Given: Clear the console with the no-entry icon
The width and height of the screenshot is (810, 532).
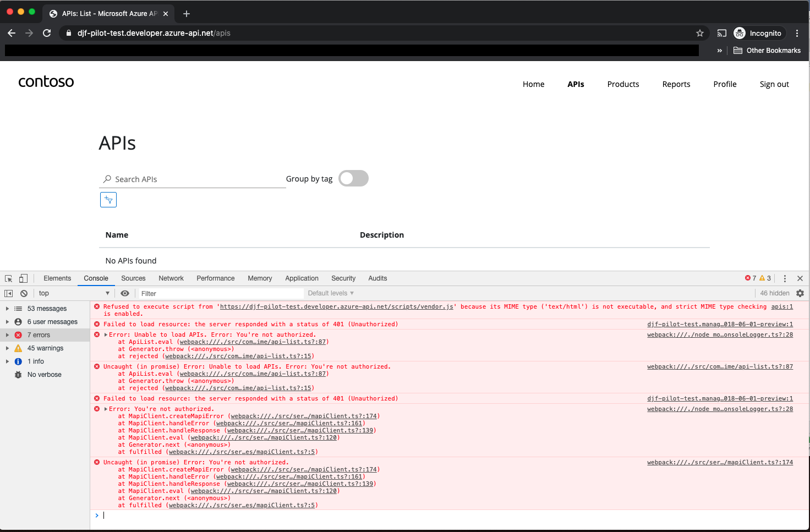Looking at the screenshot, I should 24,293.
